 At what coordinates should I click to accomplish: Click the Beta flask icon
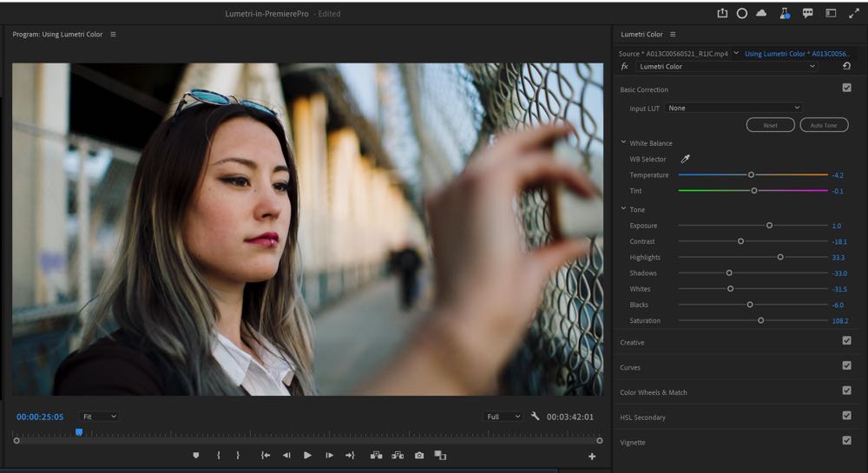click(785, 13)
